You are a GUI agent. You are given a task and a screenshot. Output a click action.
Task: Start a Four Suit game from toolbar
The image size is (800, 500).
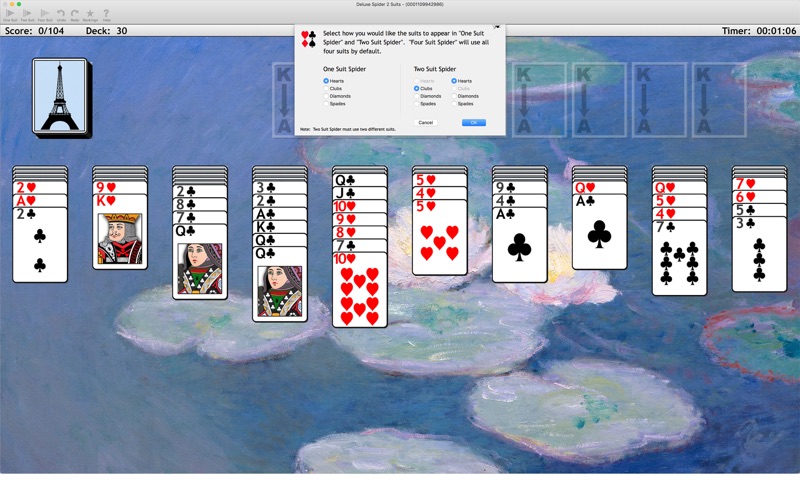45,15
